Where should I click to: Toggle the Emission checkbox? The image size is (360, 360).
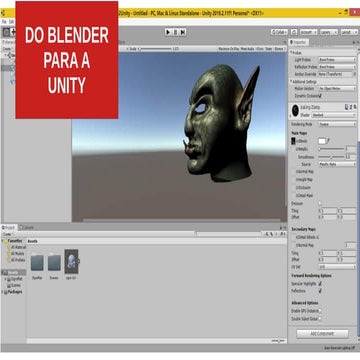pos(320,203)
